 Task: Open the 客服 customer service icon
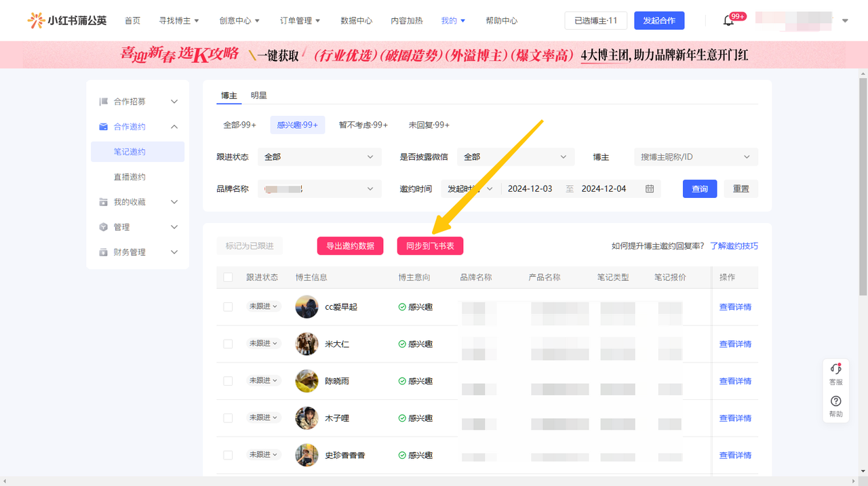point(835,369)
